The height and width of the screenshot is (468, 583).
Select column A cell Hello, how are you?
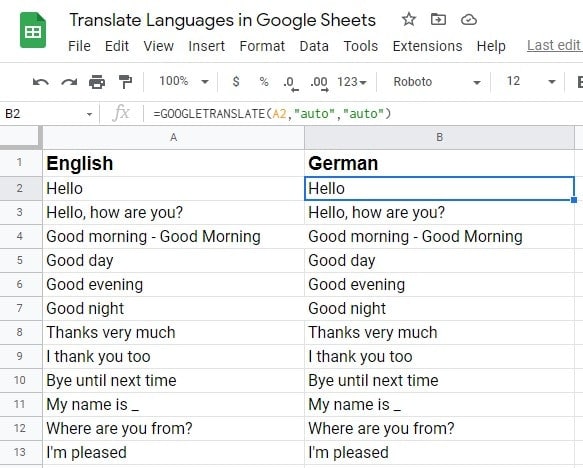pos(173,213)
